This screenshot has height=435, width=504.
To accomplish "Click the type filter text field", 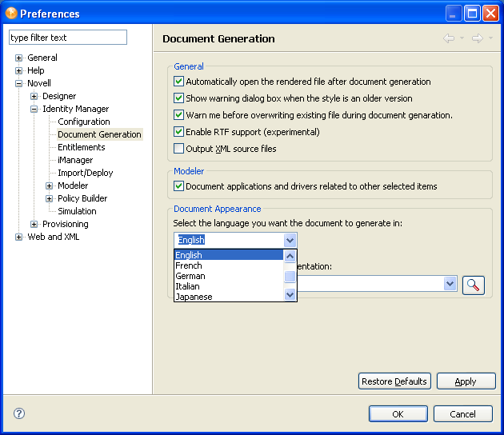I will click(x=68, y=38).
